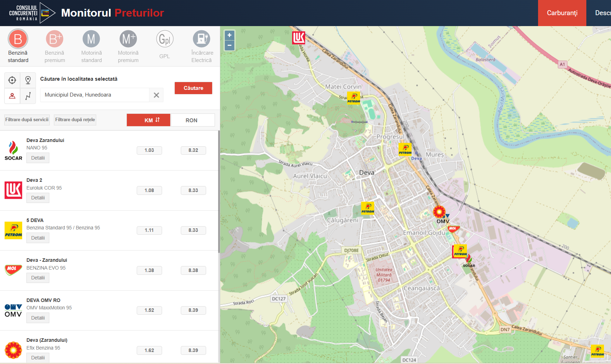This screenshot has width=611, height=364.
Task: Click the route planning icon
Action: pyautogui.click(x=28, y=96)
